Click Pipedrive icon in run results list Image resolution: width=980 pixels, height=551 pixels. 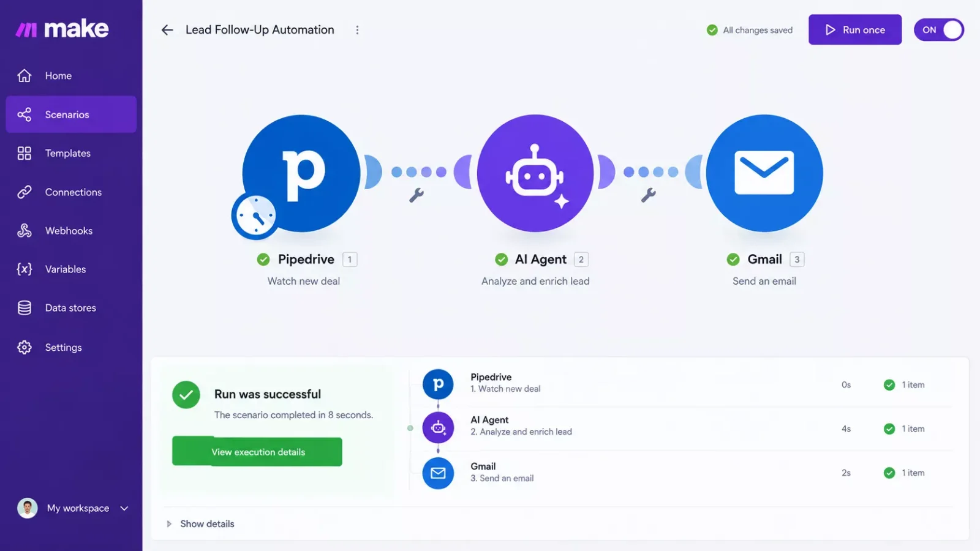tap(438, 384)
